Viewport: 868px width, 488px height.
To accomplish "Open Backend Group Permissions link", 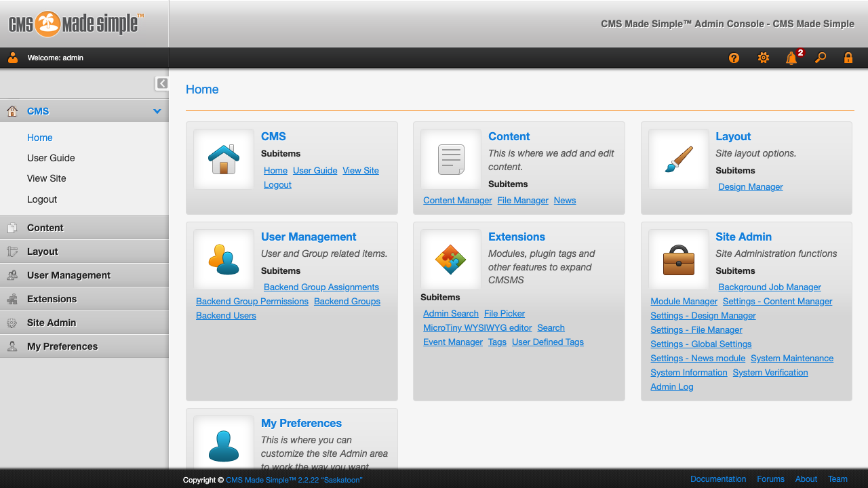I will tap(252, 302).
